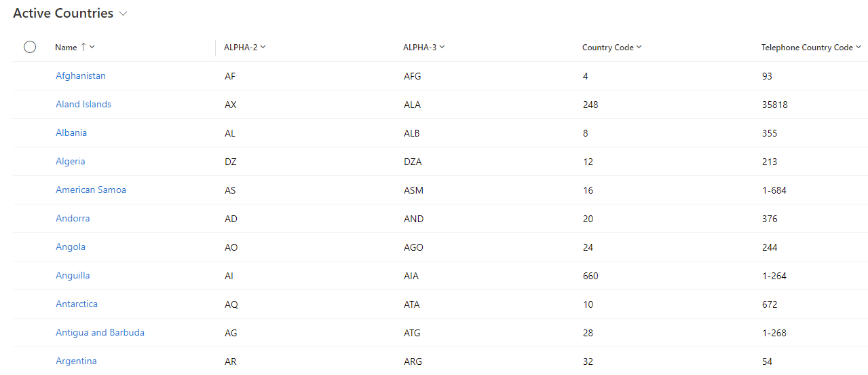Toggle the select-all rows circle
The width and height of the screenshot is (868, 375).
point(30,47)
